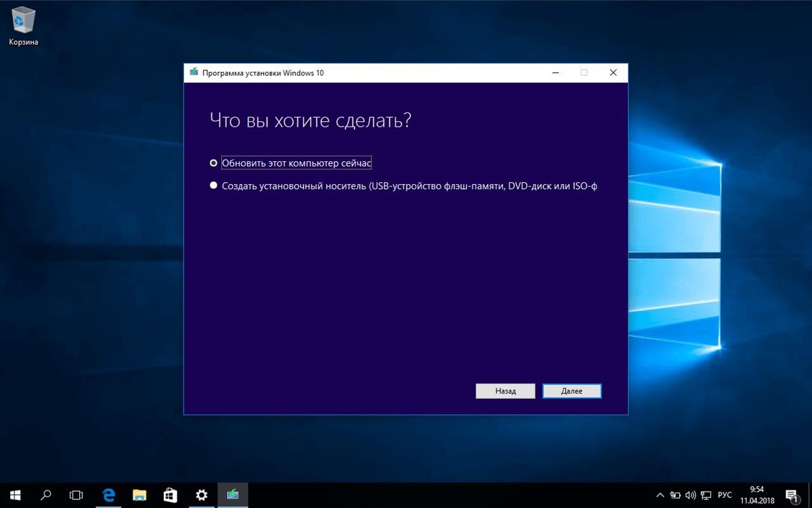Open File Explorer from the taskbar

coord(139,495)
